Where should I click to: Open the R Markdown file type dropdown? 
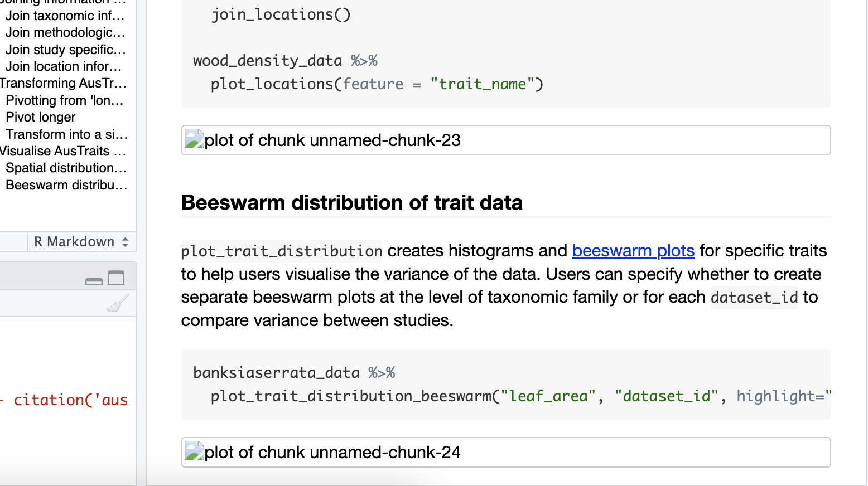[x=81, y=242]
